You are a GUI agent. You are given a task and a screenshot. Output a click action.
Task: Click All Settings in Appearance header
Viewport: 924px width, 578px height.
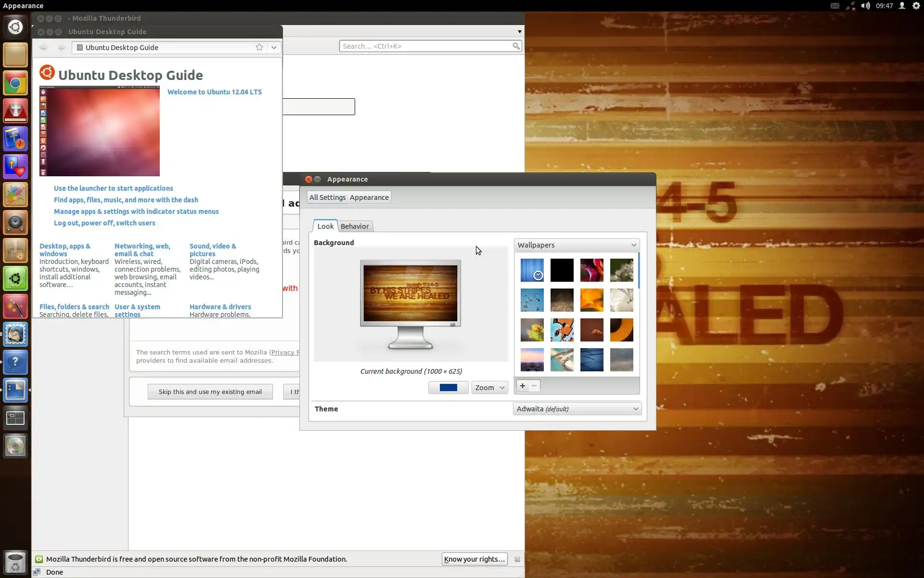(327, 197)
